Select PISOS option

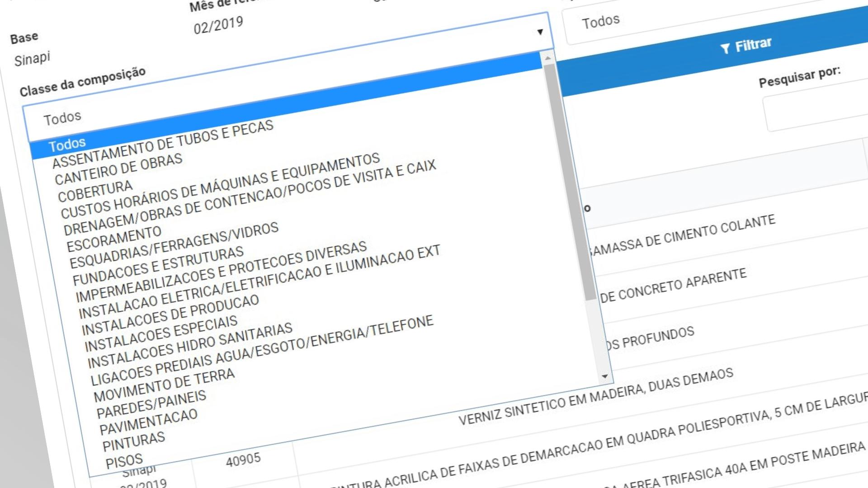(124, 461)
